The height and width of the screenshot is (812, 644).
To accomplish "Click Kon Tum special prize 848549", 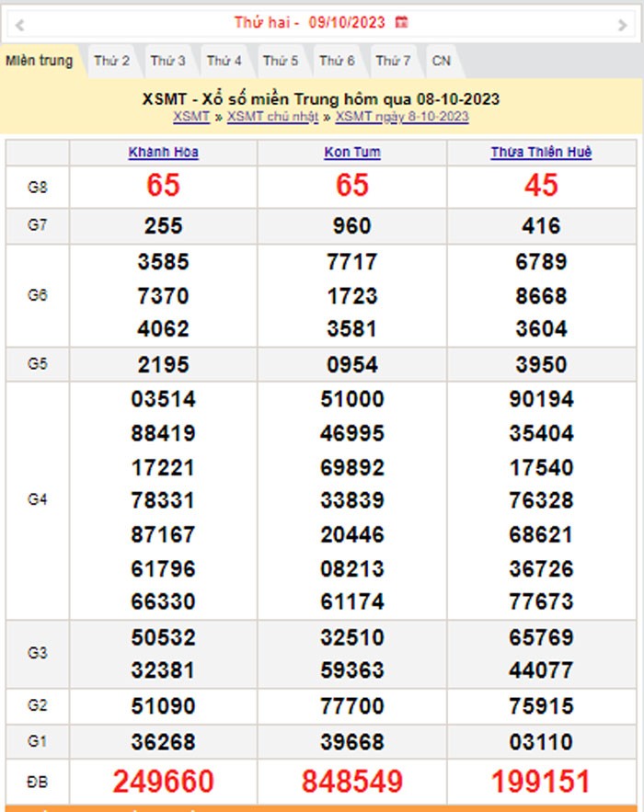I will 352,782.
